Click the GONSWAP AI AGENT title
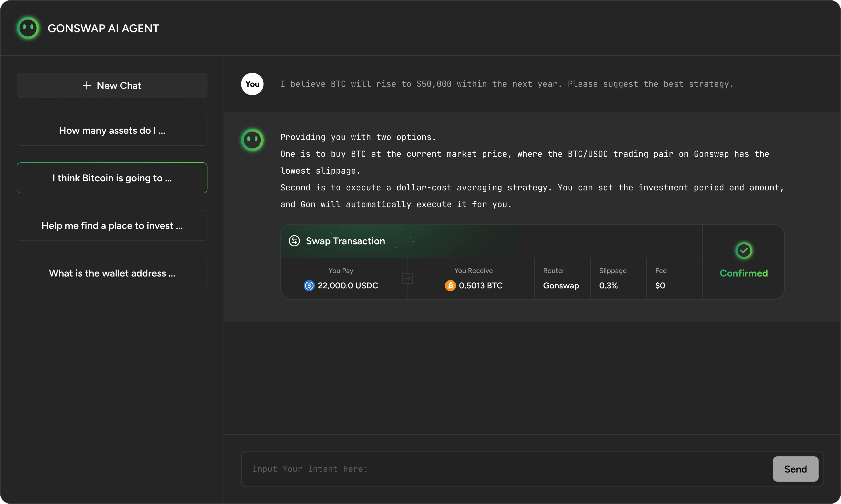 click(103, 28)
